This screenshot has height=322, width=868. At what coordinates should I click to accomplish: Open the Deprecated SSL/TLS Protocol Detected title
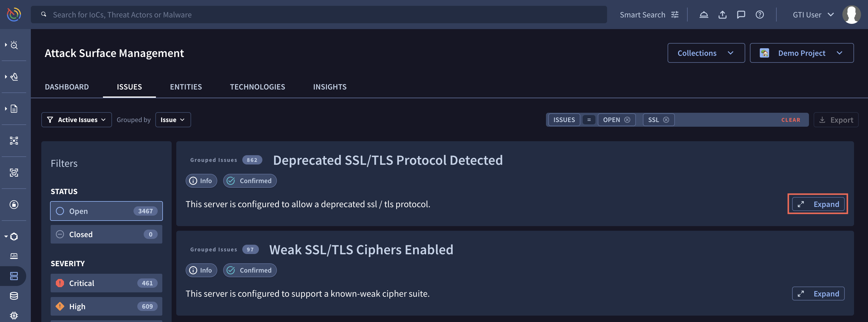(x=388, y=160)
